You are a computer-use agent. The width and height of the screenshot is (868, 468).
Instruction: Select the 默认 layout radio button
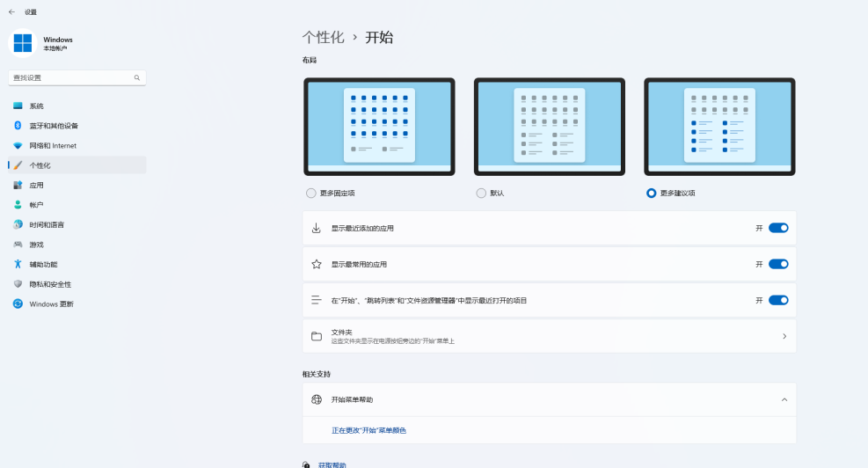click(x=481, y=193)
